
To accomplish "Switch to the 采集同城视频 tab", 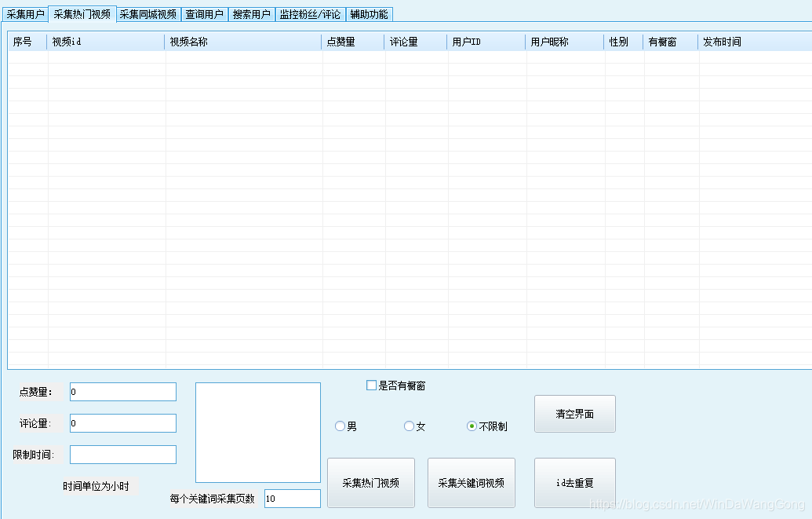I will (151, 13).
